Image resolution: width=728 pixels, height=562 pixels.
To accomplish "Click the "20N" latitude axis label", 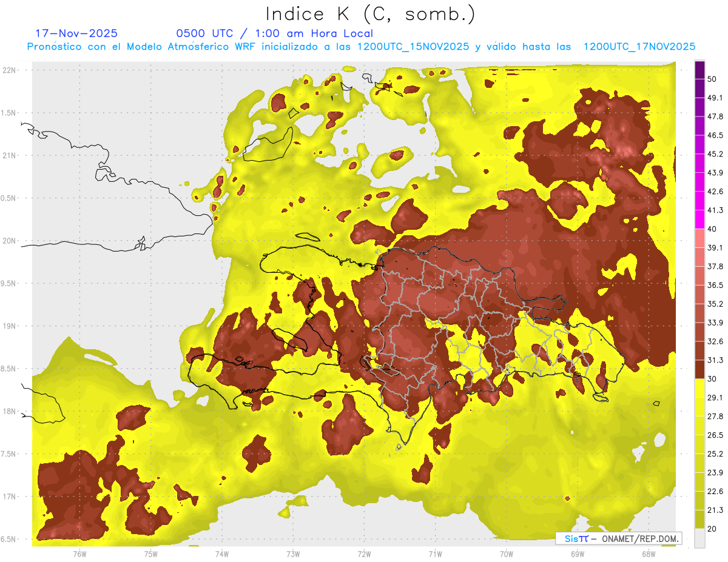I will coord(10,241).
